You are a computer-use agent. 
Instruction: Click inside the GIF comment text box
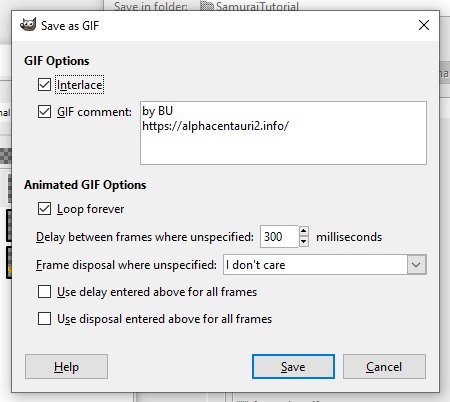click(283, 133)
